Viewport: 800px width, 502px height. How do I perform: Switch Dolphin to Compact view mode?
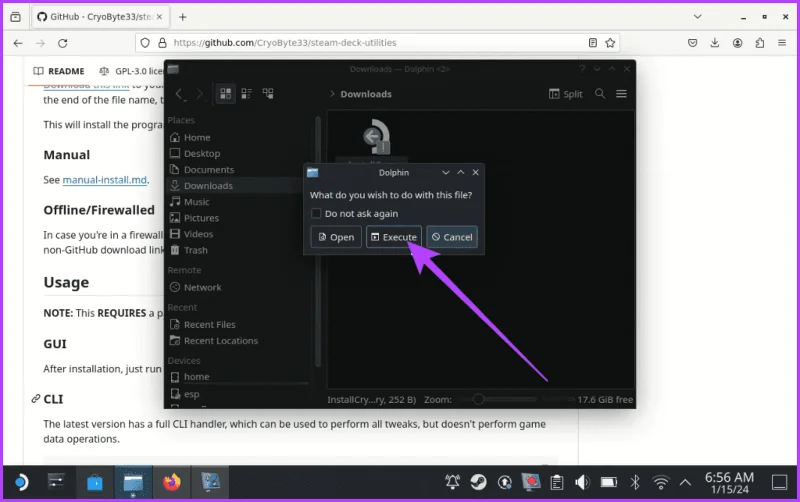click(246, 93)
